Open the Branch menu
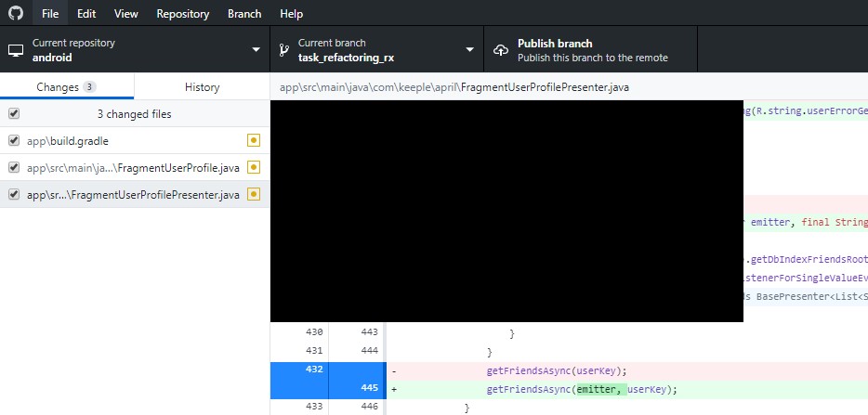The width and height of the screenshot is (868, 415). 244,14
